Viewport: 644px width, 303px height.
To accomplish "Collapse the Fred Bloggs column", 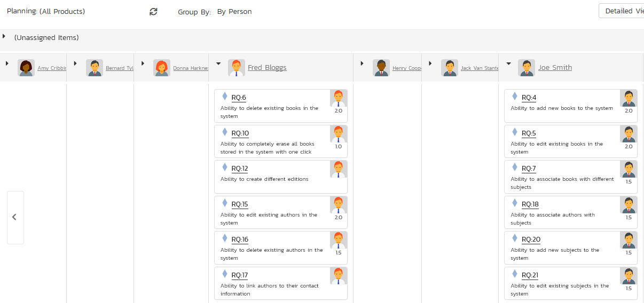I will (218, 63).
